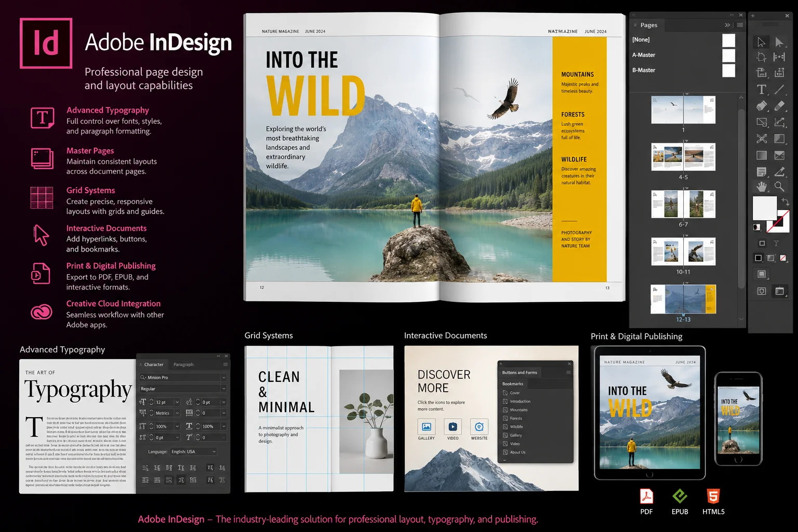Swap fill and stroke arrows

[x=785, y=202]
